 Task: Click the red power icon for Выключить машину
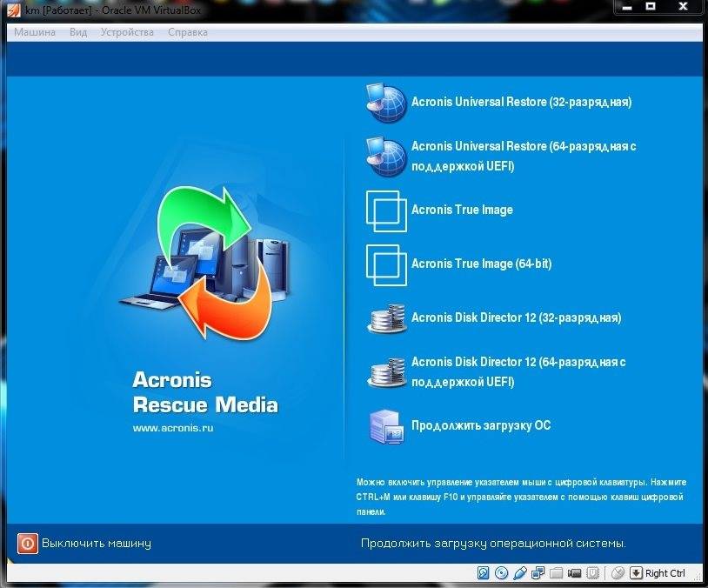[28, 544]
